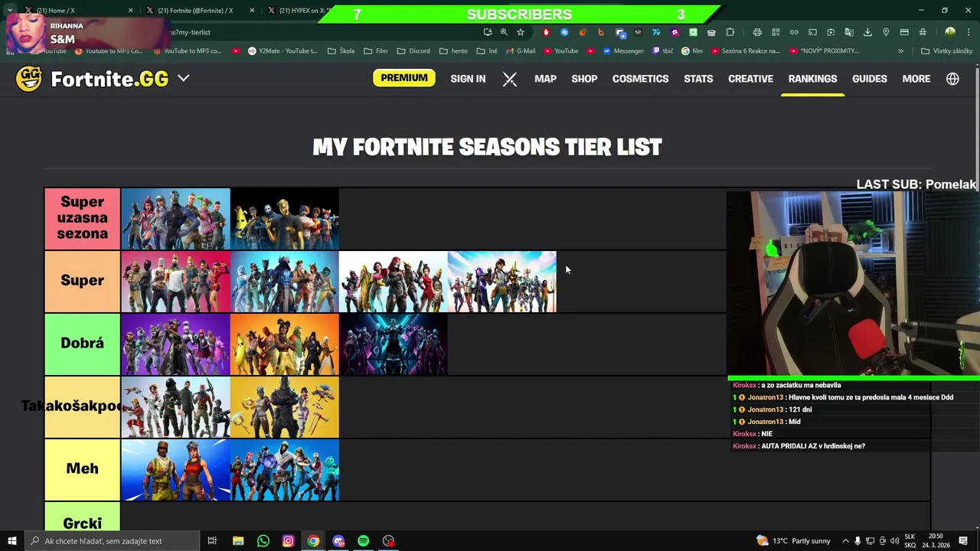Click the printer extension icon
Viewport: 980px width, 551px height.
[757, 32]
